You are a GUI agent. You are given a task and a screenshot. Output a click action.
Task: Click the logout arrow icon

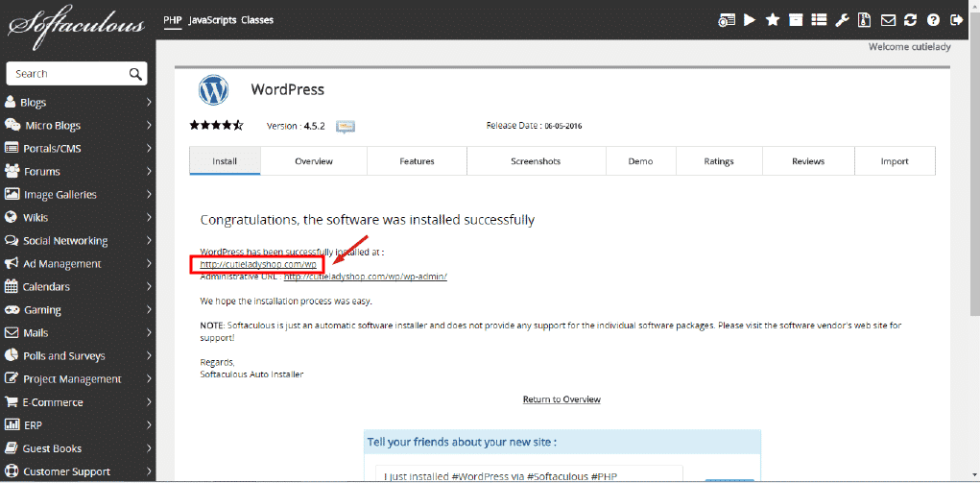(956, 20)
